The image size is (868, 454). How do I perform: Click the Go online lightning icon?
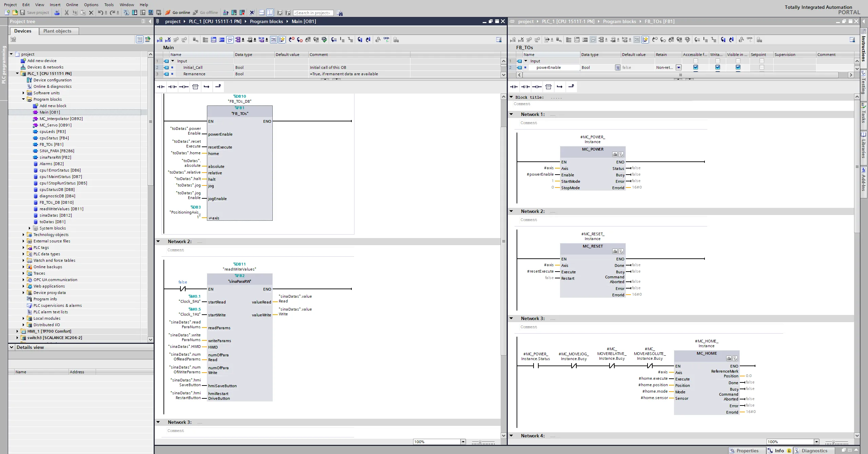(x=168, y=13)
